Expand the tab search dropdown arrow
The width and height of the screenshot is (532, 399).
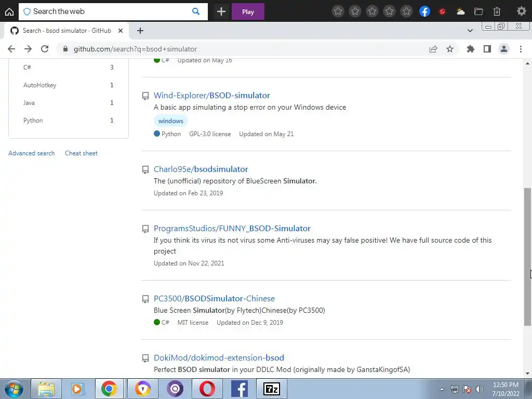470,31
